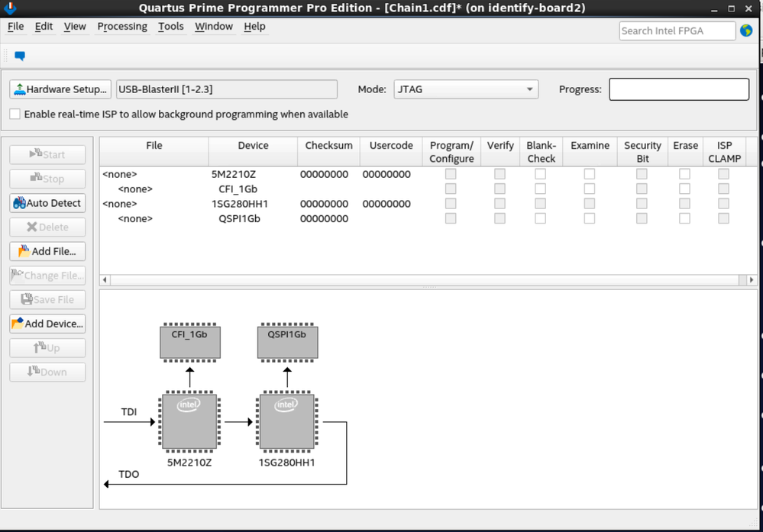Viewport: 763px width, 532px height.
Task: Click right arrow of table scrollbar
Action: [752, 279]
